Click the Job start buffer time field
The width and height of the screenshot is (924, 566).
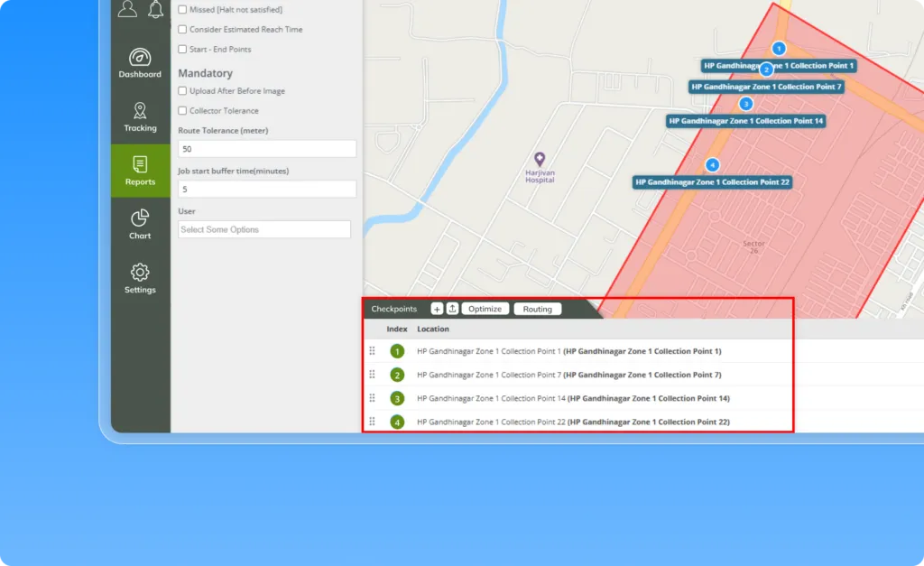coord(267,190)
